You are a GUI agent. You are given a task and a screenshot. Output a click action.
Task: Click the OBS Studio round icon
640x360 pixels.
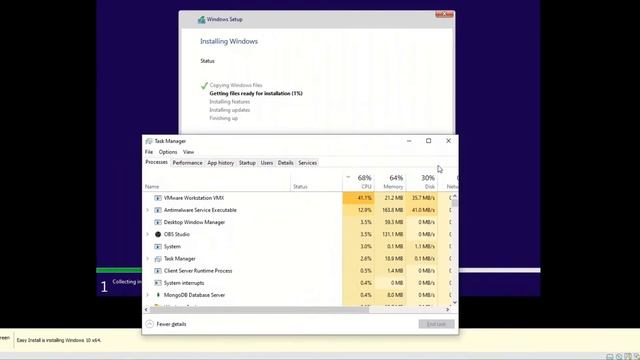click(x=158, y=234)
